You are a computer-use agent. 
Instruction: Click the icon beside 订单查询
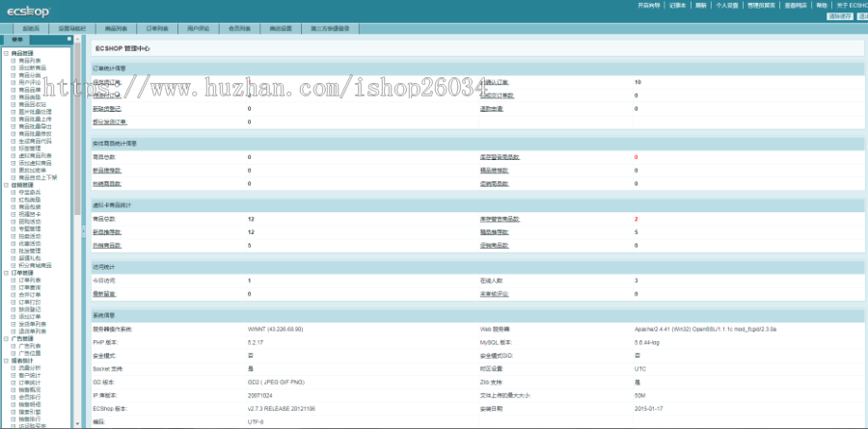point(14,287)
